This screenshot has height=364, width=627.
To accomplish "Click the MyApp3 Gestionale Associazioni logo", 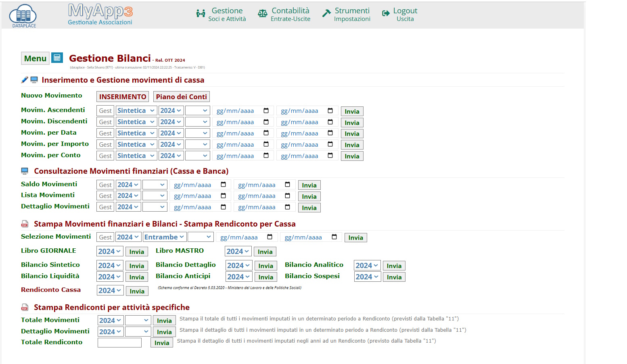I will [100, 15].
